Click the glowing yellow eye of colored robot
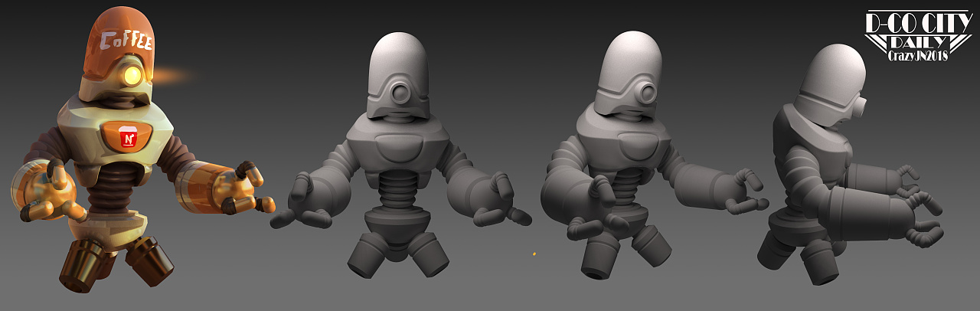This screenshot has height=311, width=980. pos(132,74)
